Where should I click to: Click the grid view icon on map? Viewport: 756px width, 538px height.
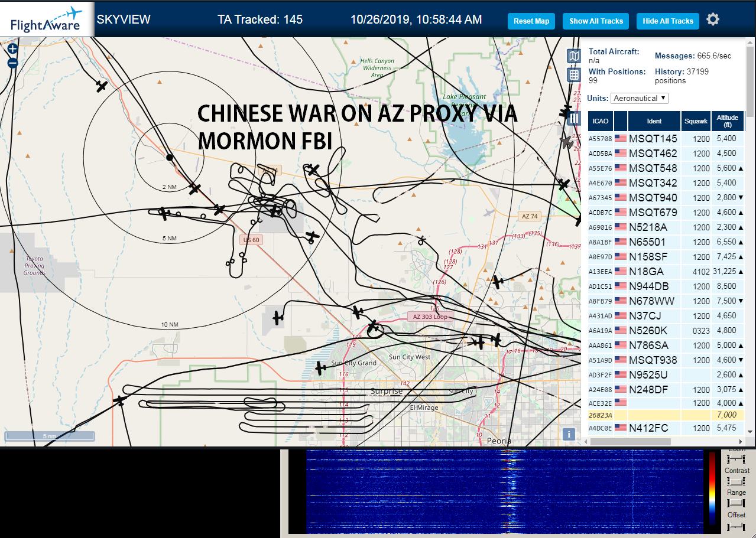pyautogui.click(x=573, y=74)
